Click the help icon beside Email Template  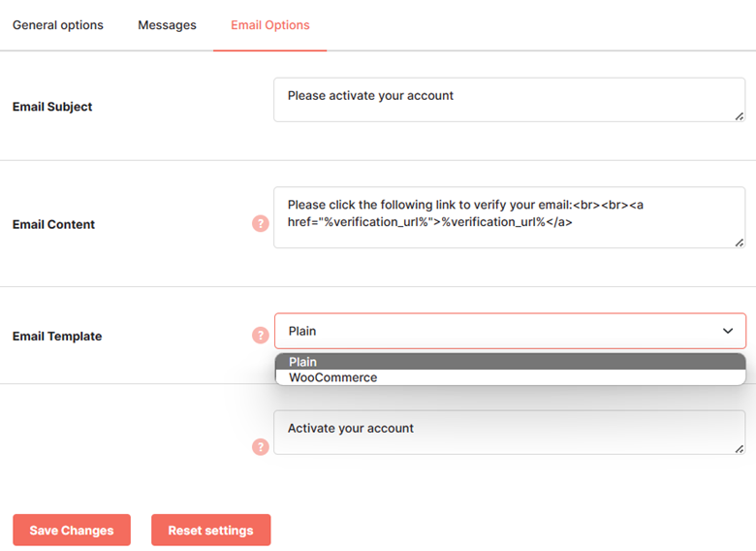click(261, 335)
